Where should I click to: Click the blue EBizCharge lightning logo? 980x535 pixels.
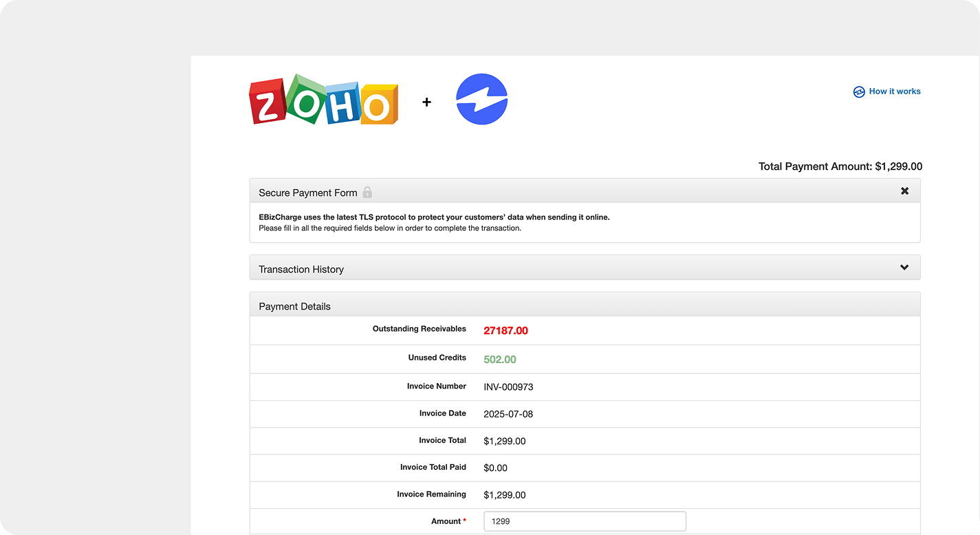click(481, 99)
